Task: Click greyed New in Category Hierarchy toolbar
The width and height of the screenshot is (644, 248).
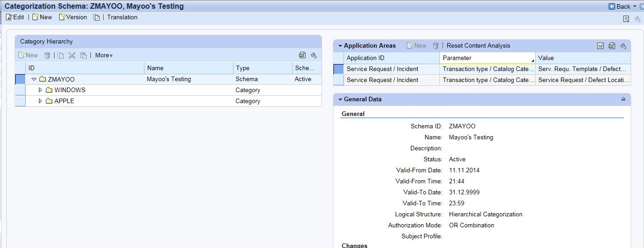Action: [28, 55]
